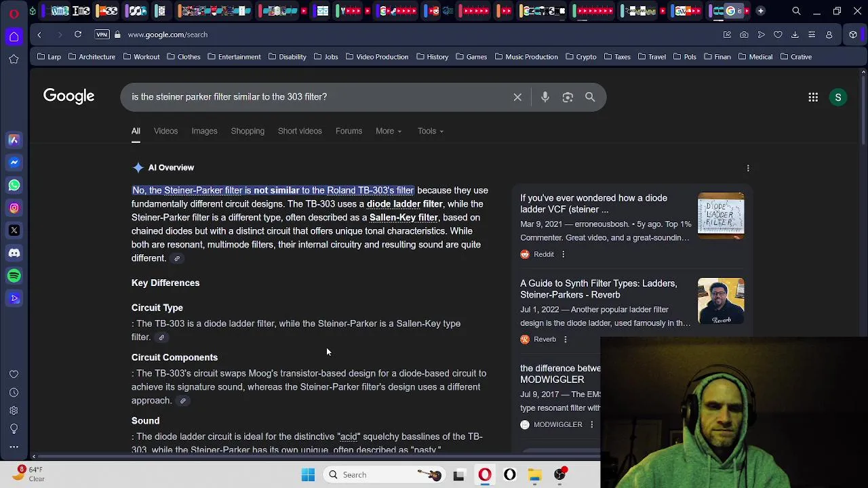Viewport: 868px width, 488px height.
Task: Open Instagram in the Opera sidebar
Action: point(14,208)
